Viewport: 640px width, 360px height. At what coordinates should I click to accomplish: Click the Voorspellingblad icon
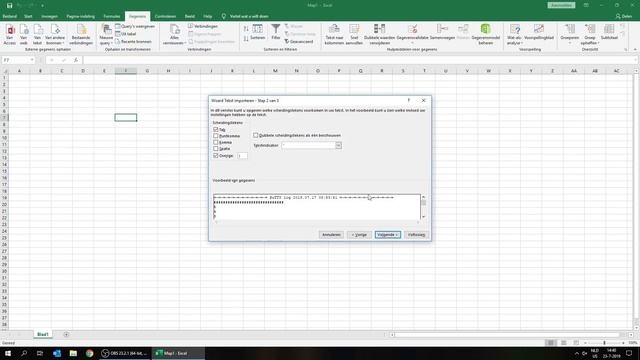coord(539,29)
